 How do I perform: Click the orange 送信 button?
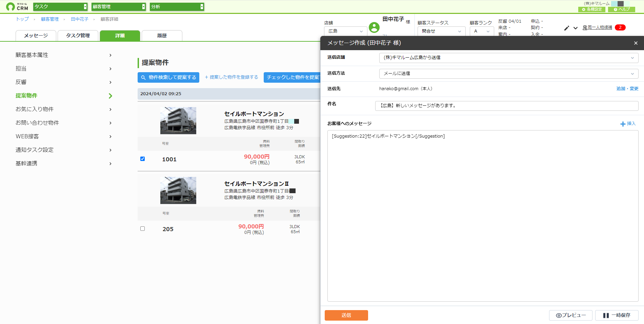346,315
